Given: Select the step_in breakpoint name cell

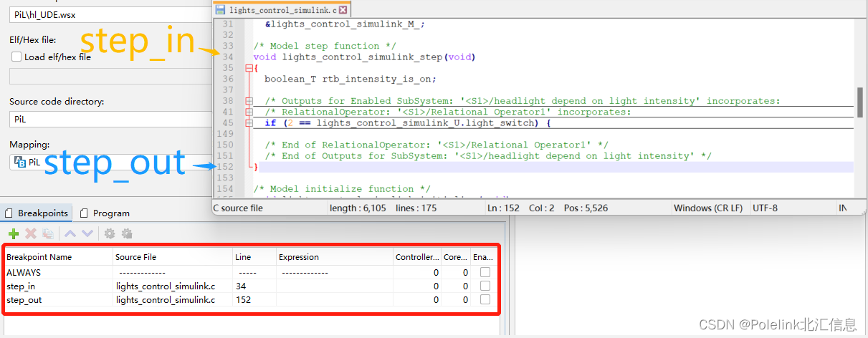Looking at the screenshot, I should [57, 286].
